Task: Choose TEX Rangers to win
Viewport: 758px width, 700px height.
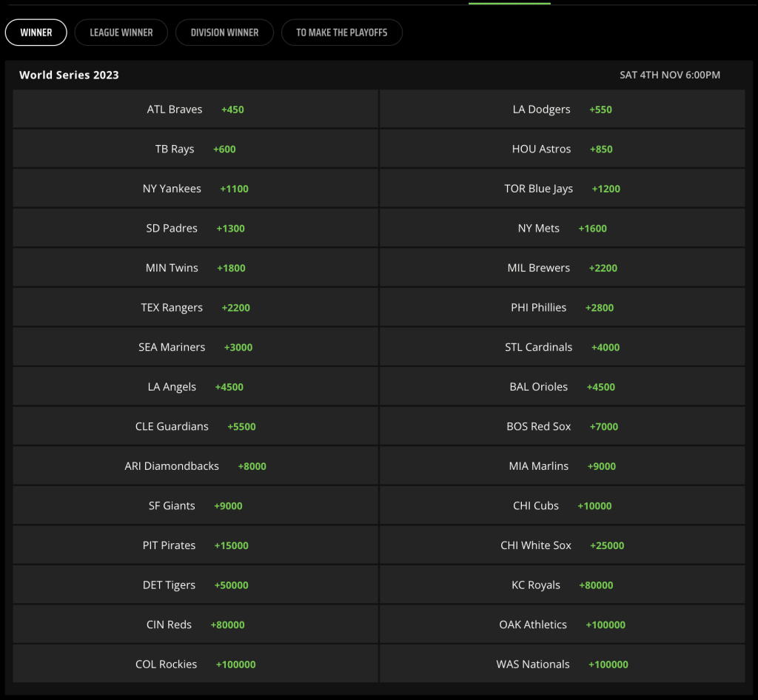Action: point(195,307)
